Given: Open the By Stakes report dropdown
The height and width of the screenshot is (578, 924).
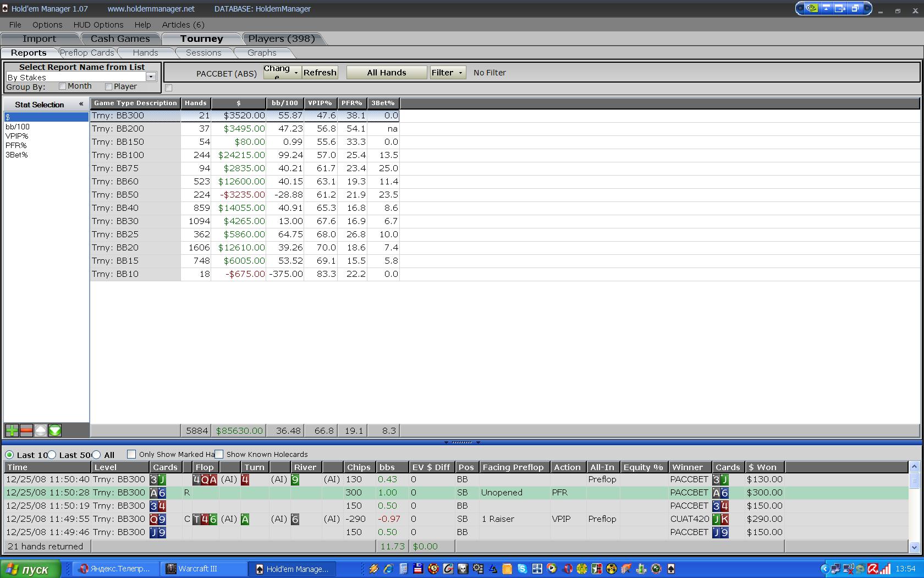Looking at the screenshot, I should tap(151, 77).
